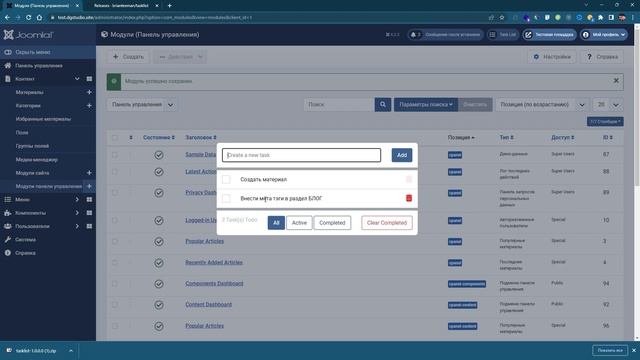This screenshot has width=640, height=360.
Task: Delete the task Создать материал
Action: tap(409, 179)
